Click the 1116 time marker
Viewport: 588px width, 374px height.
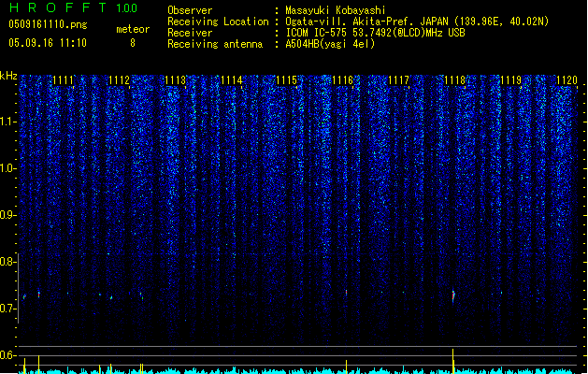point(343,80)
